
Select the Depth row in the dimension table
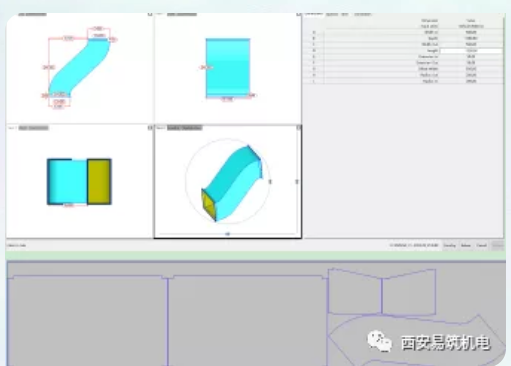coord(403,38)
